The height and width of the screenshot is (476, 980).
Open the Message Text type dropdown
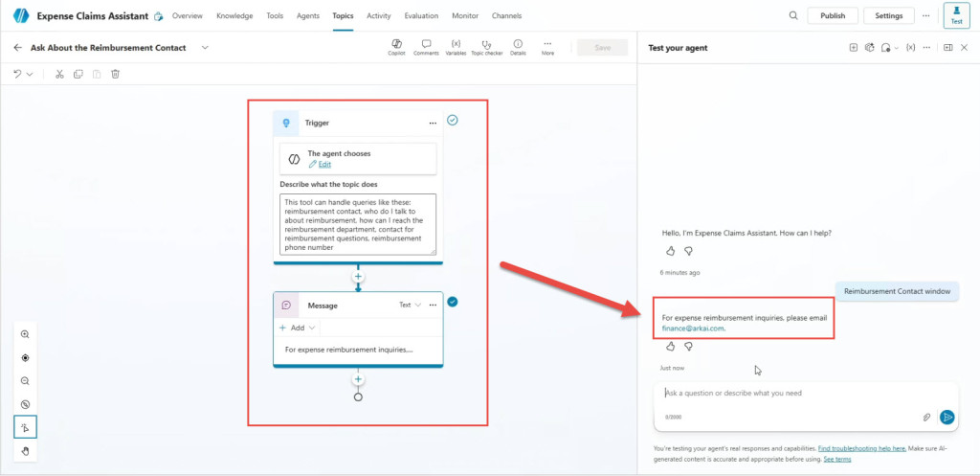[x=411, y=306]
